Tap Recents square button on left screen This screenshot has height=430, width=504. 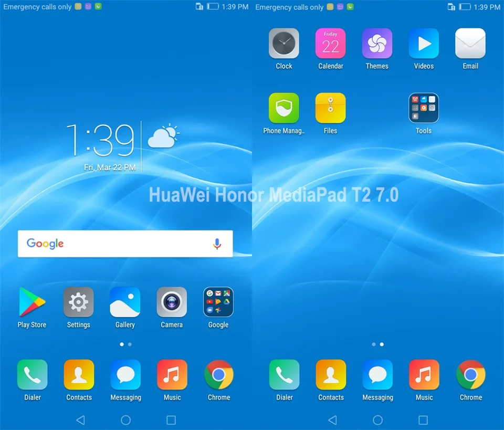tap(171, 419)
